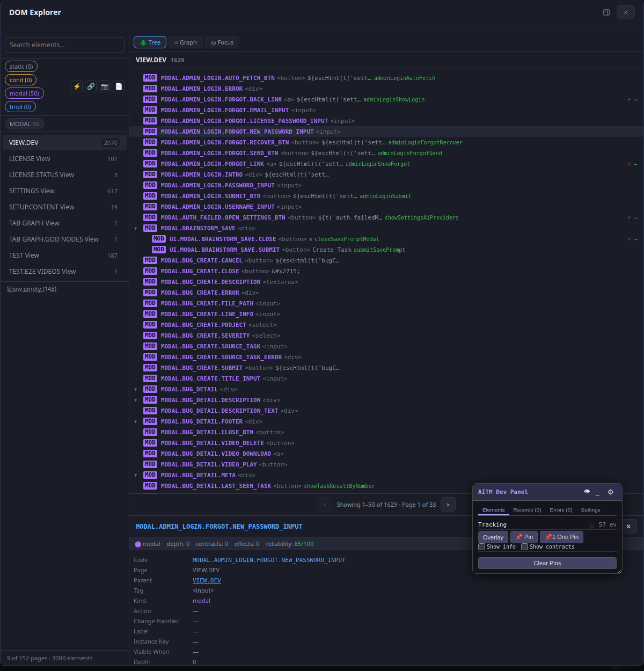Collapse the MODAL.BUG_DETAIL.DESCRIPTION node
644x671 pixels.
point(136,400)
